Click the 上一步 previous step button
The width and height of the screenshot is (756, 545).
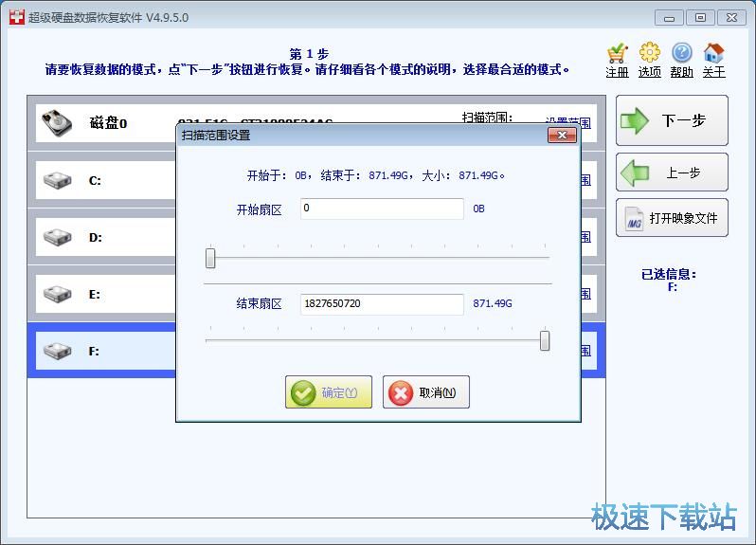[672, 173]
